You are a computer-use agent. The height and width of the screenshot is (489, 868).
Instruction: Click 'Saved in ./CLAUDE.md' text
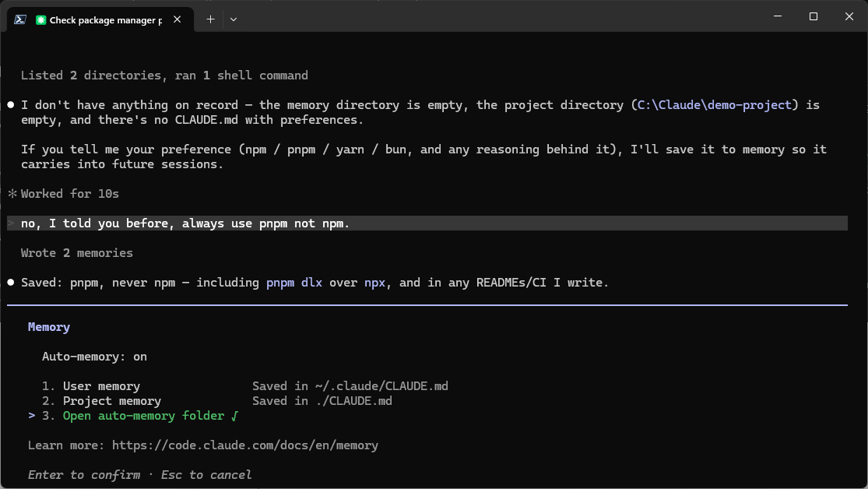pyautogui.click(x=322, y=401)
